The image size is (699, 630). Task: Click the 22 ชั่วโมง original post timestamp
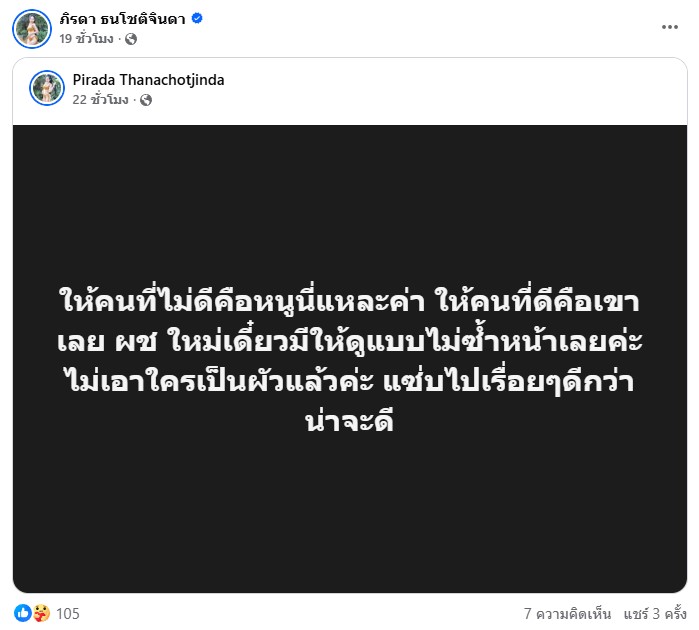[x=100, y=100]
